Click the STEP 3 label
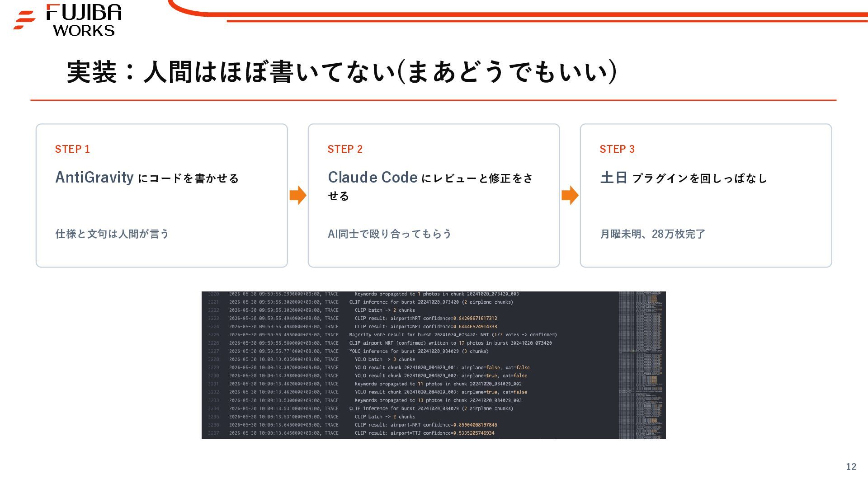 point(617,149)
